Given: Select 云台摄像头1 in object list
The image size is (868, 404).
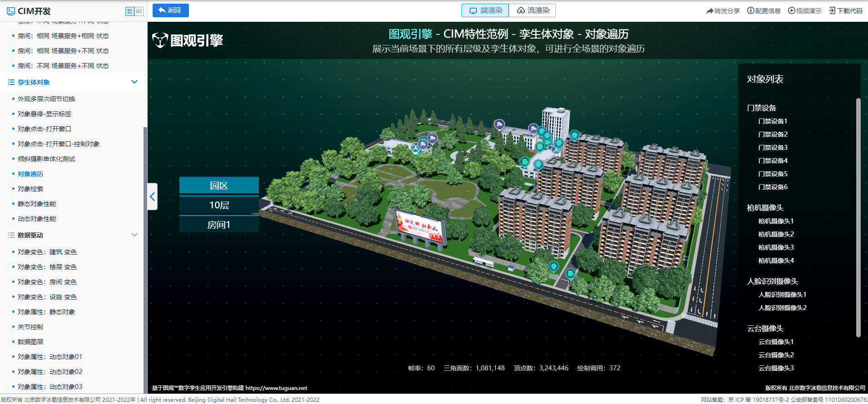Looking at the screenshot, I should pyautogui.click(x=776, y=342).
